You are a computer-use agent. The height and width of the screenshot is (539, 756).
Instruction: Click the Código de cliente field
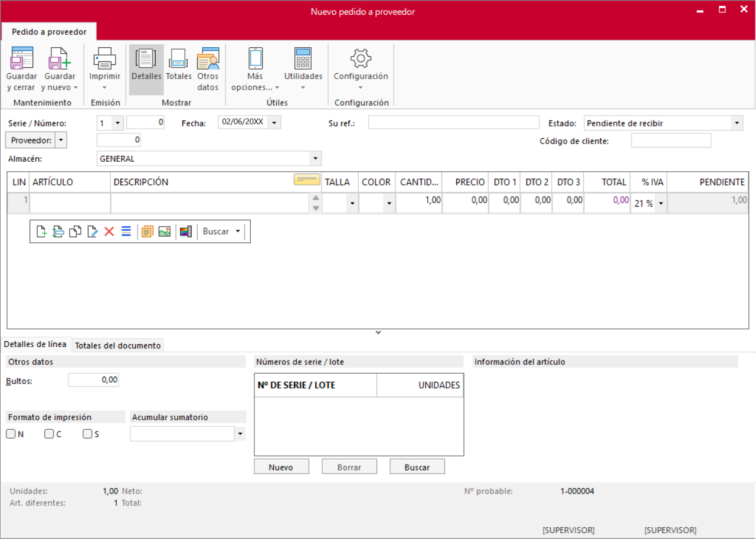pyautogui.click(x=671, y=141)
